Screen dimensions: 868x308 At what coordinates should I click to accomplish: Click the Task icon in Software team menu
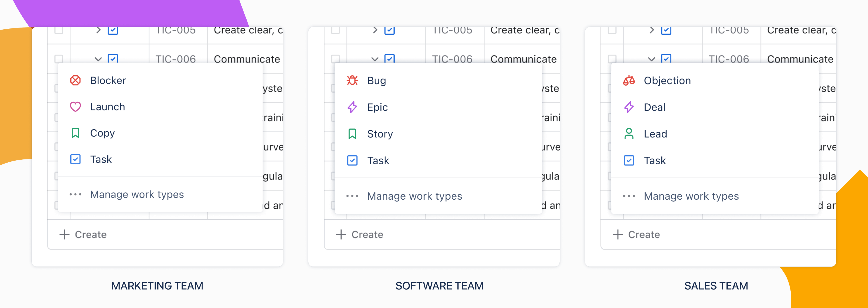coord(352,160)
